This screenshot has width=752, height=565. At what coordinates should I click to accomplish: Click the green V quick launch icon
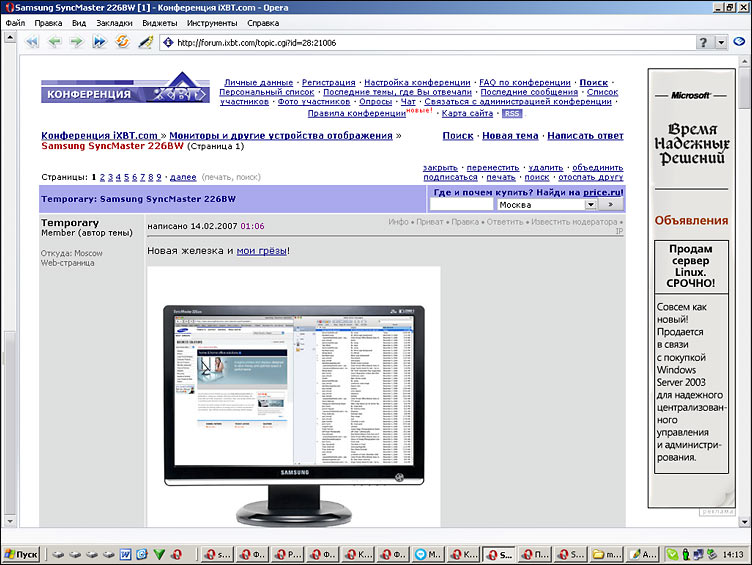click(159, 554)
